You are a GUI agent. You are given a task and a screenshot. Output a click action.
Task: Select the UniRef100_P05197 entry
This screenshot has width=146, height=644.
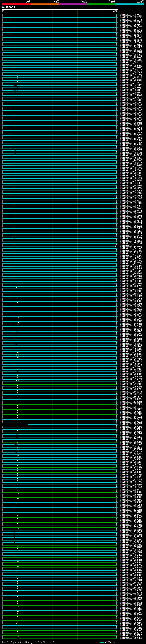pos(131,156)
